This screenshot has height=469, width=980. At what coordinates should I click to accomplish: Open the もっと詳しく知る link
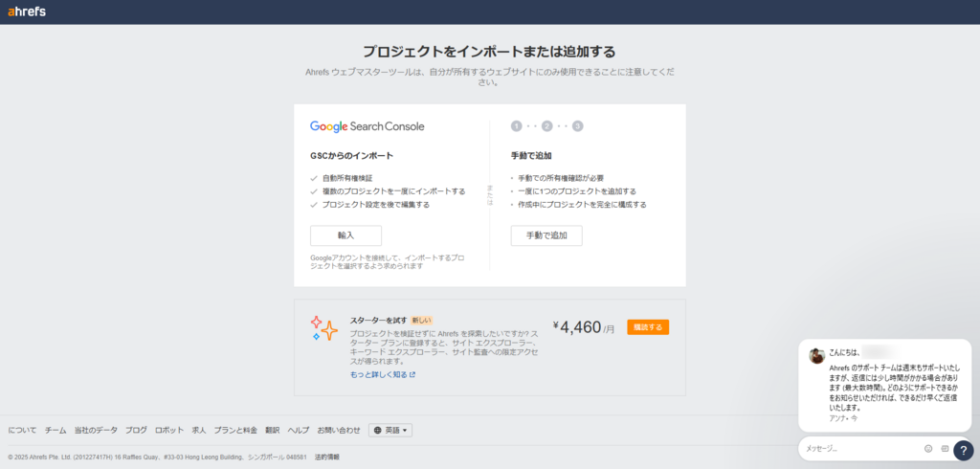(x=382, y=374)
